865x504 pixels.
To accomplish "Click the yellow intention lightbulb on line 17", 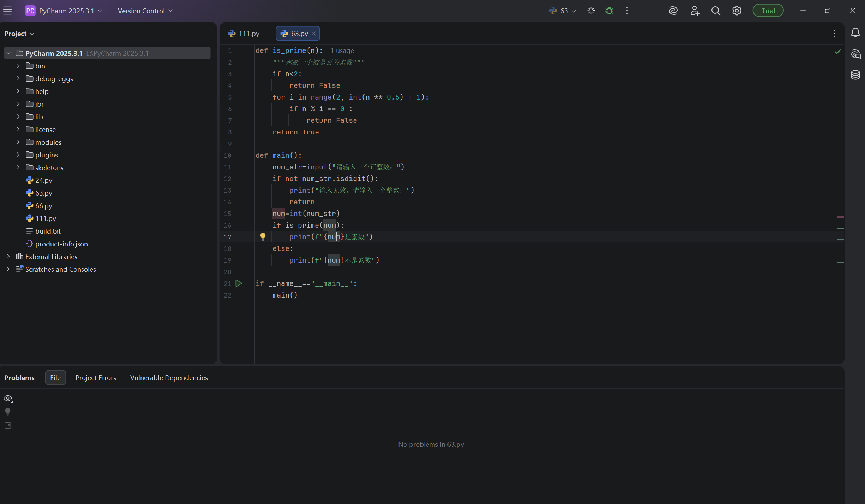I will point(263,236).
